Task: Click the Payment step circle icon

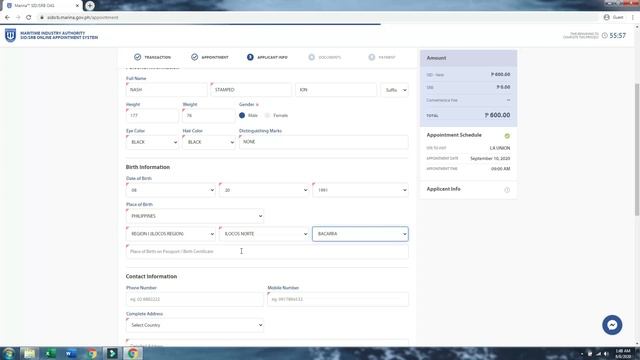Action: click(x=371, y=57)
